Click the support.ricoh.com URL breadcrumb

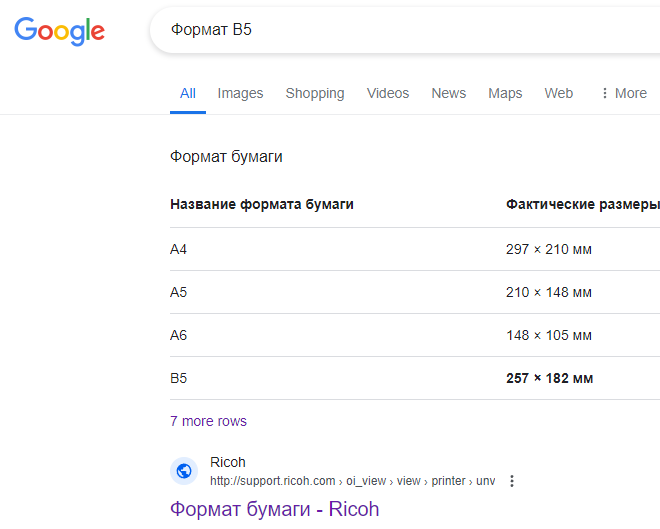click(x=352, y=481)
